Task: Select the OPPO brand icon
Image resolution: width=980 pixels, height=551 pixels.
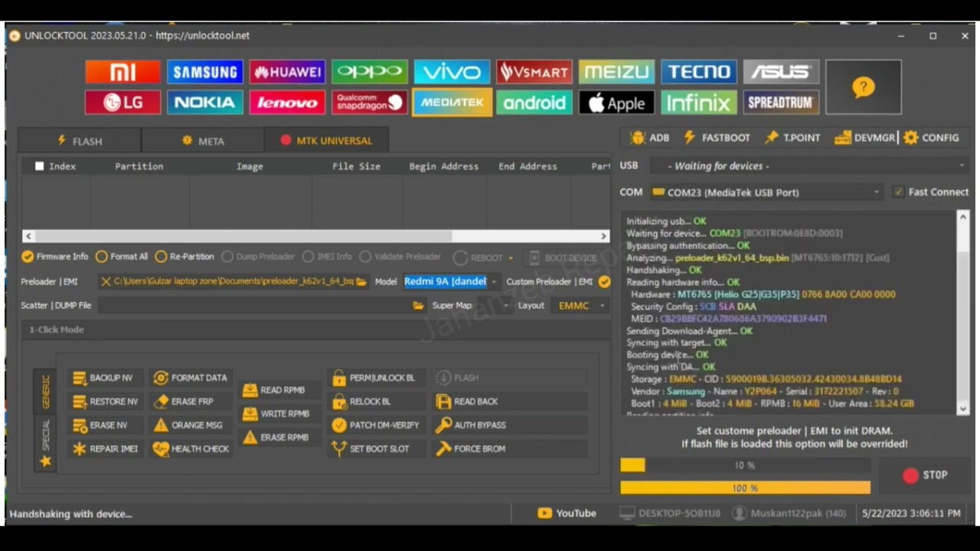Action: [370, 72]
